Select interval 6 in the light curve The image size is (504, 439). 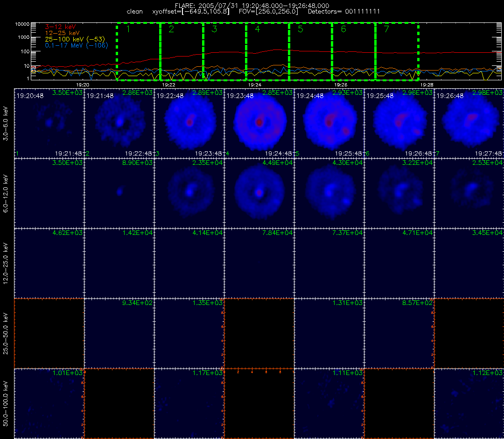[354, 51]
